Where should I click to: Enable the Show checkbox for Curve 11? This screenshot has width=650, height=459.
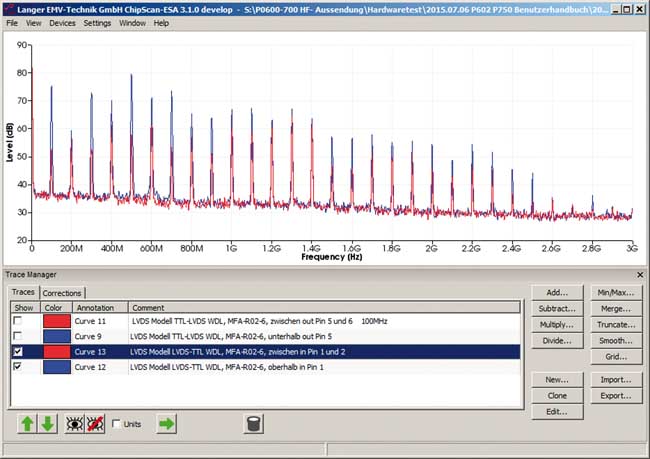pos(17,323)
